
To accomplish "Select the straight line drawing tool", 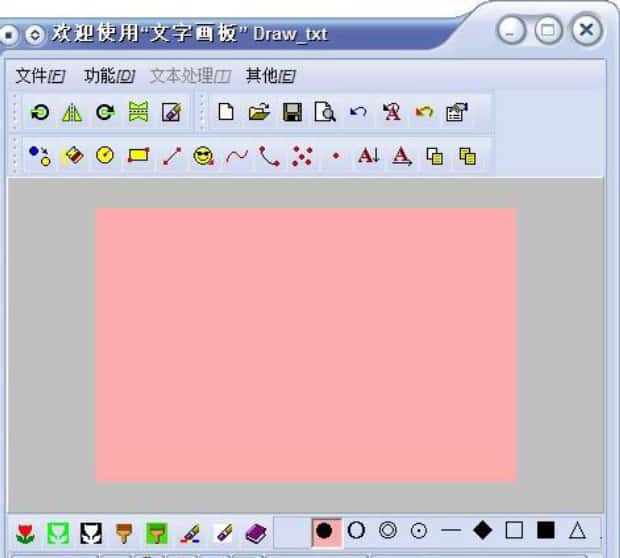I will tap(171, 156).
